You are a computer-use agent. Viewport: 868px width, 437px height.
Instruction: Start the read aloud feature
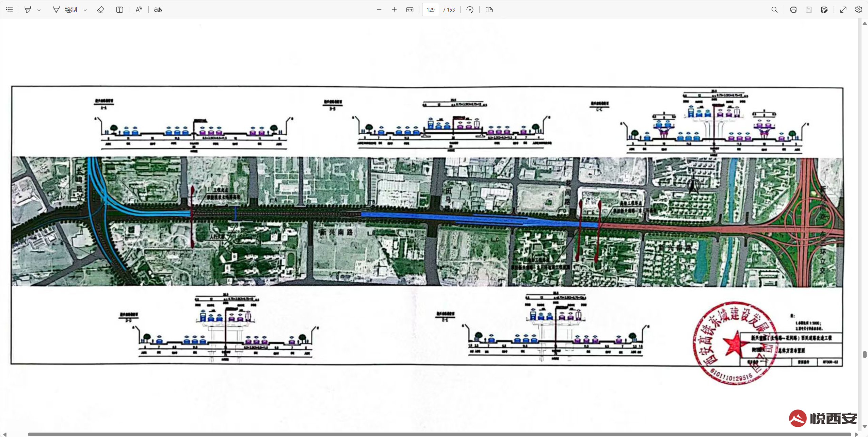139,10
